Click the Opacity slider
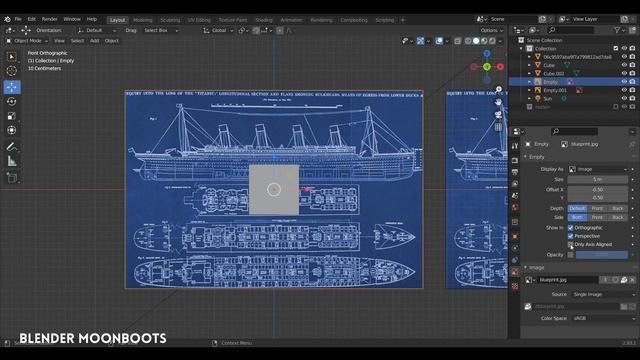This screenshot has width=640, height=360. click(602, 255)
